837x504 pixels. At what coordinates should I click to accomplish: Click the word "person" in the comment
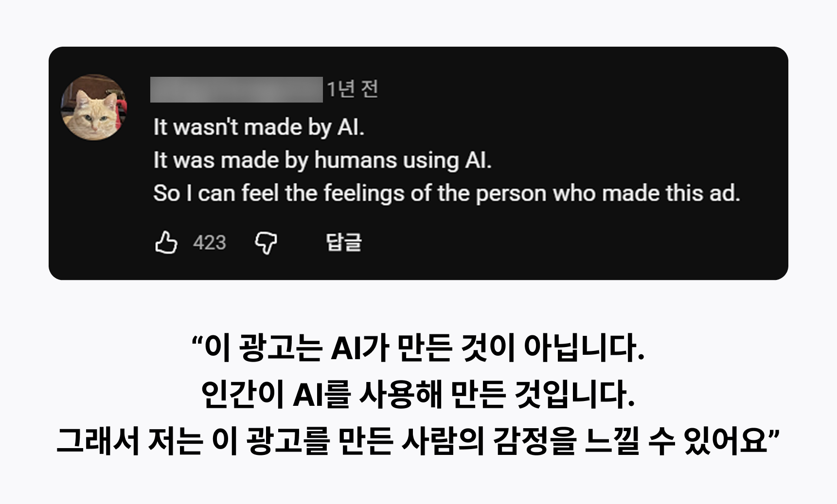pos(511,193)
